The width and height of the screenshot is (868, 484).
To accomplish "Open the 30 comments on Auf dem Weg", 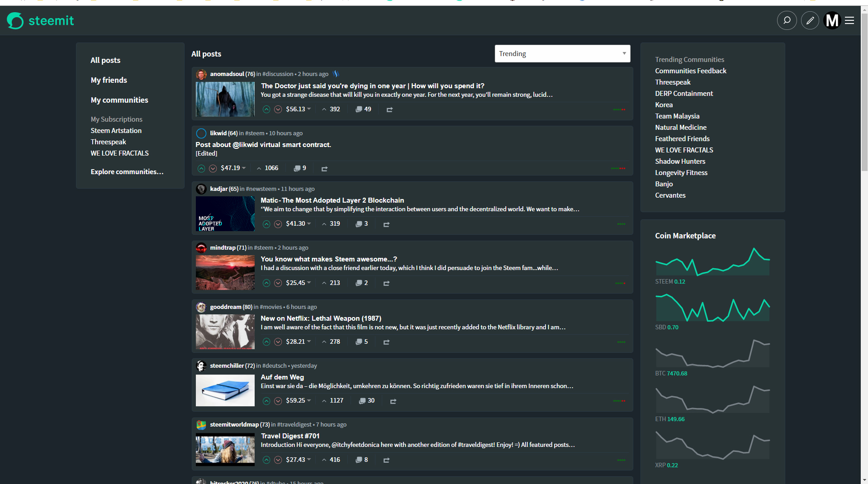I will 366,400.
